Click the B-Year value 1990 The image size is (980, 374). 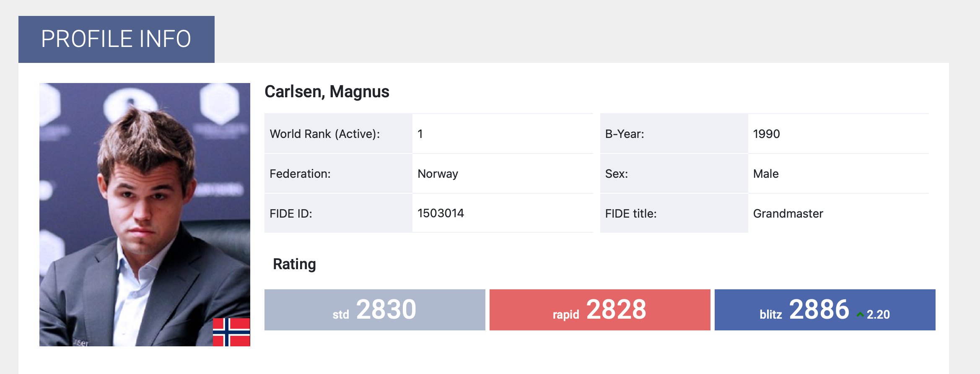[x=766, y=134]
